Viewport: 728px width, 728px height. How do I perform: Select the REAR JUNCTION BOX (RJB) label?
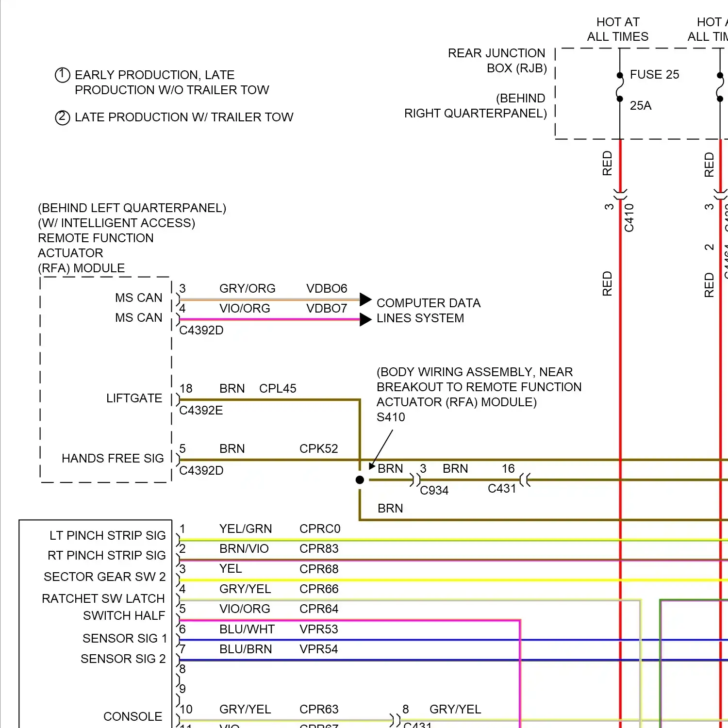coord(497,60)
